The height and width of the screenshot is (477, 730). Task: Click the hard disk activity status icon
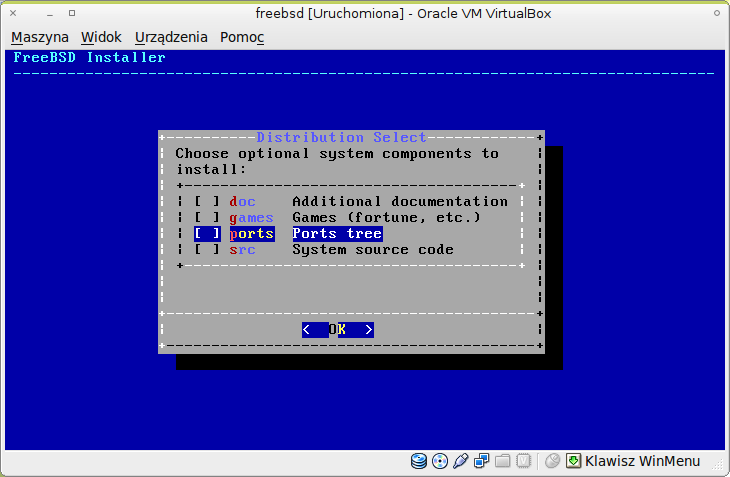pos(419,461)
